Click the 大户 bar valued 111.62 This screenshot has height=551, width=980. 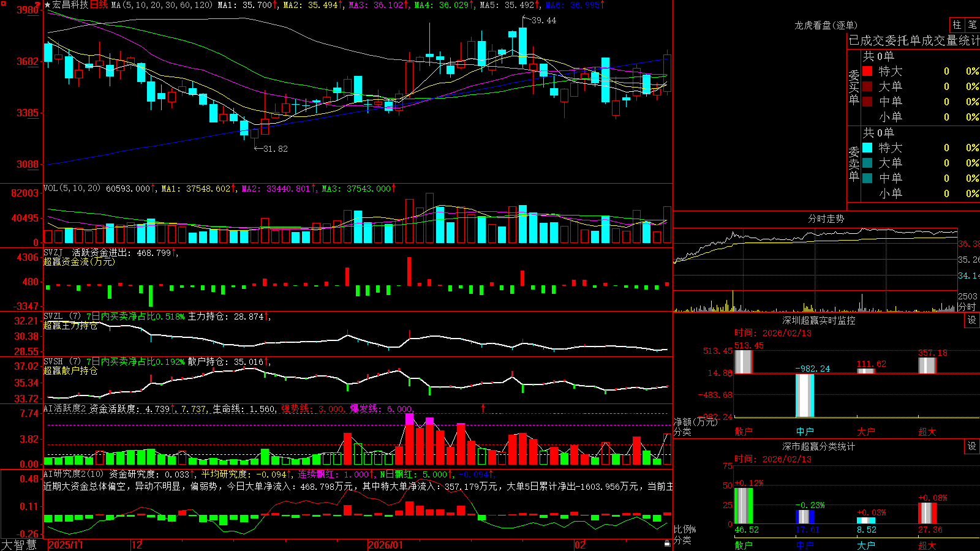(x=866, y=370)
